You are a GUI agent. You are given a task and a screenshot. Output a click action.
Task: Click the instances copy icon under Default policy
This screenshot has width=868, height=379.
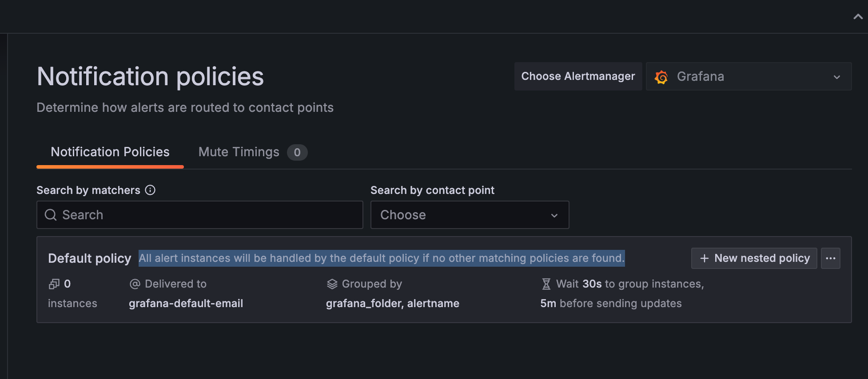54,284
